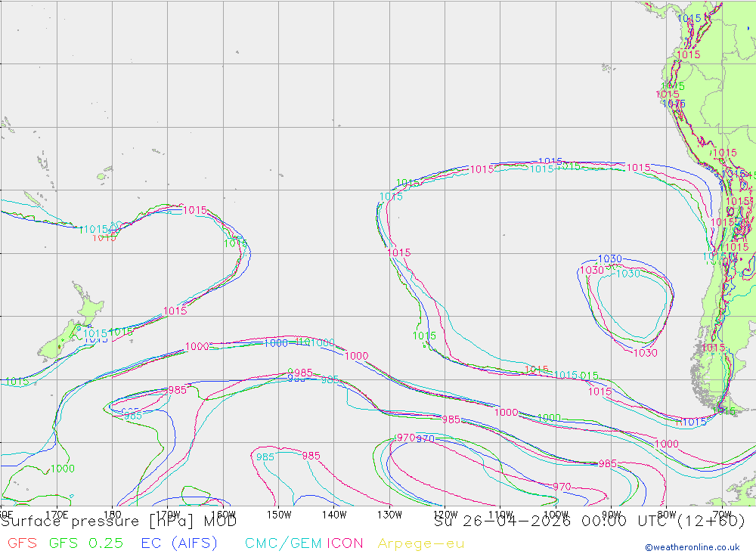Open the weatheronline.co.uk copyright link
This screenshot has height=554, width=756.
[x=692, y=547]
